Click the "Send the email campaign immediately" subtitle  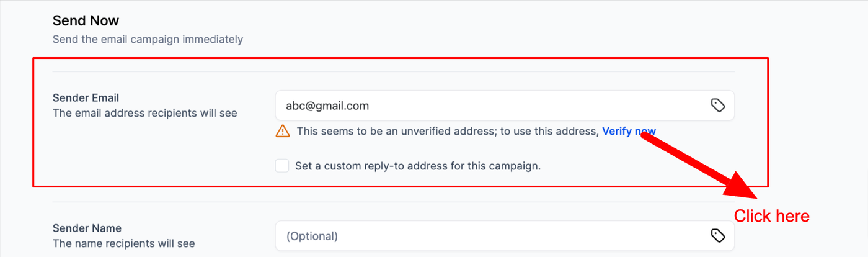tap(148, 40)
